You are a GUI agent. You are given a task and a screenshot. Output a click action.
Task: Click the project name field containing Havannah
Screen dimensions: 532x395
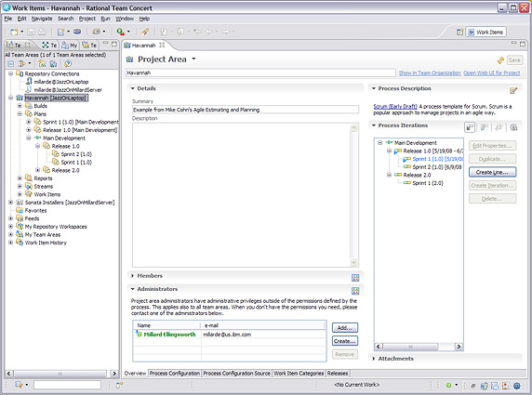(260, 72)
